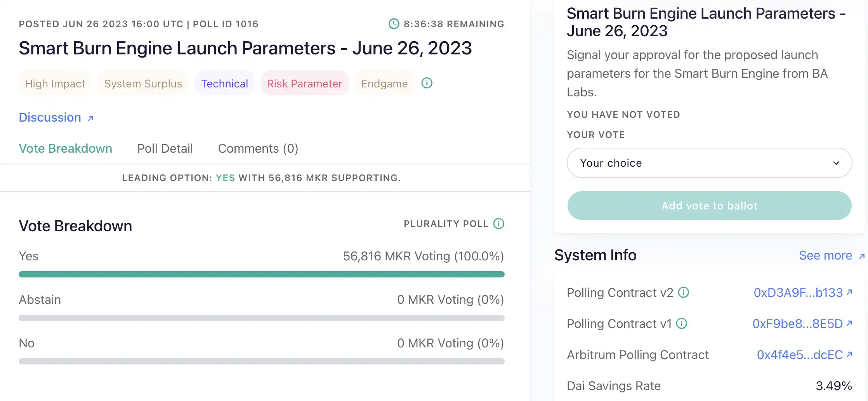This screenshot has height=401, width=868.
Task: Click the external arrow icon next to Discussion
Action: [90, 118]
